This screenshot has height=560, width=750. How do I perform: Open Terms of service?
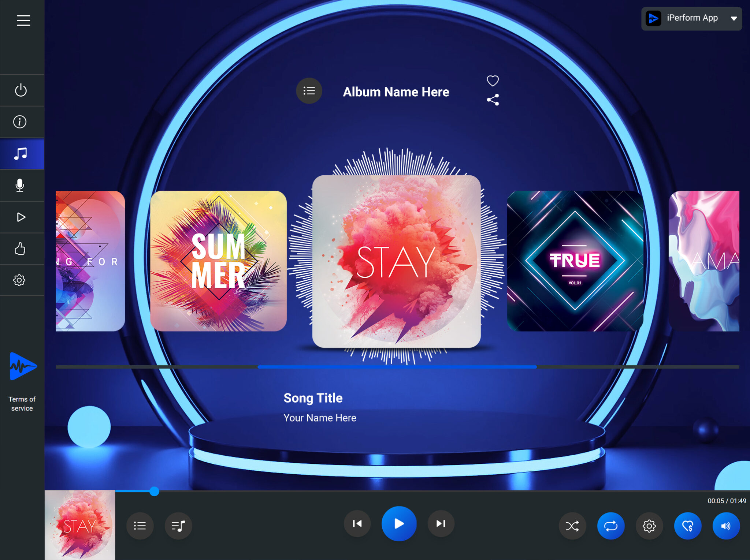tap(22, 404)
